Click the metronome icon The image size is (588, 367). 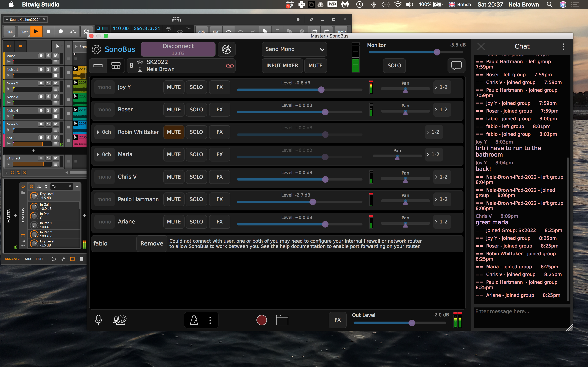pyautogui.click(x=194, y=320)
